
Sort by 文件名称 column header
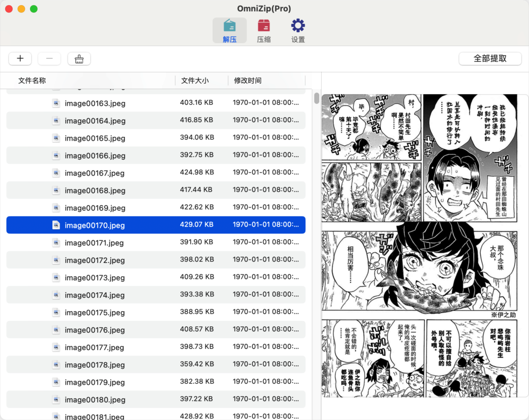click(32, 80)
